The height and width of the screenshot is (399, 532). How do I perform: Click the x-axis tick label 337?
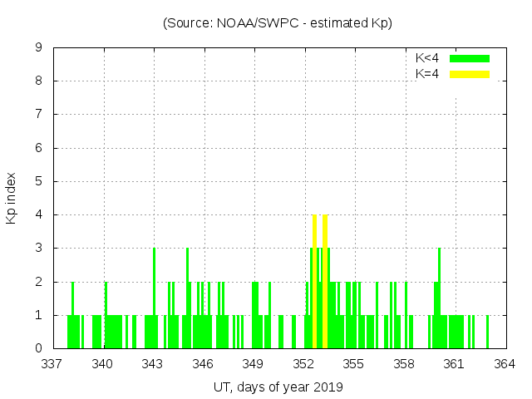(x=53, y=364)
